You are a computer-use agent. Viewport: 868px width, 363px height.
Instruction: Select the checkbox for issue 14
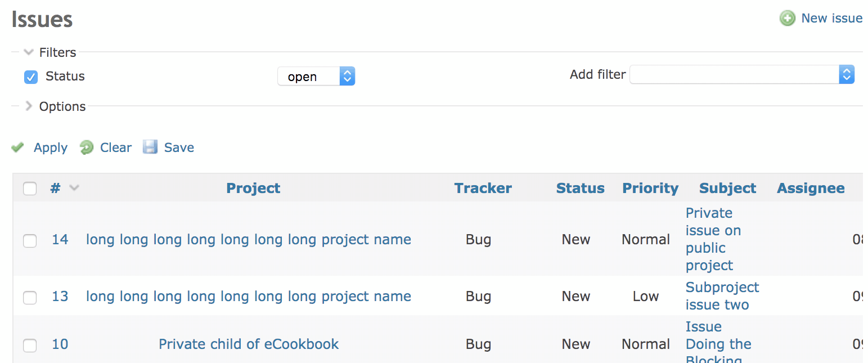[30, 240]
